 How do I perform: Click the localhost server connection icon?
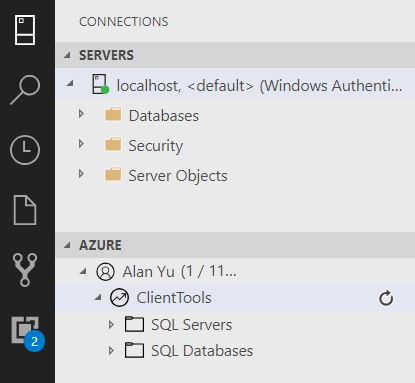click(x=100, y=84)
